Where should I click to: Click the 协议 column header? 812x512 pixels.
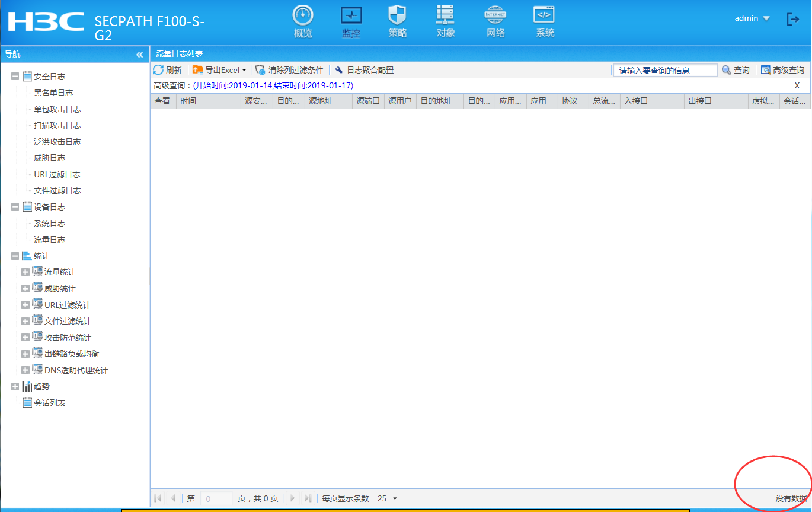point(574,101)
